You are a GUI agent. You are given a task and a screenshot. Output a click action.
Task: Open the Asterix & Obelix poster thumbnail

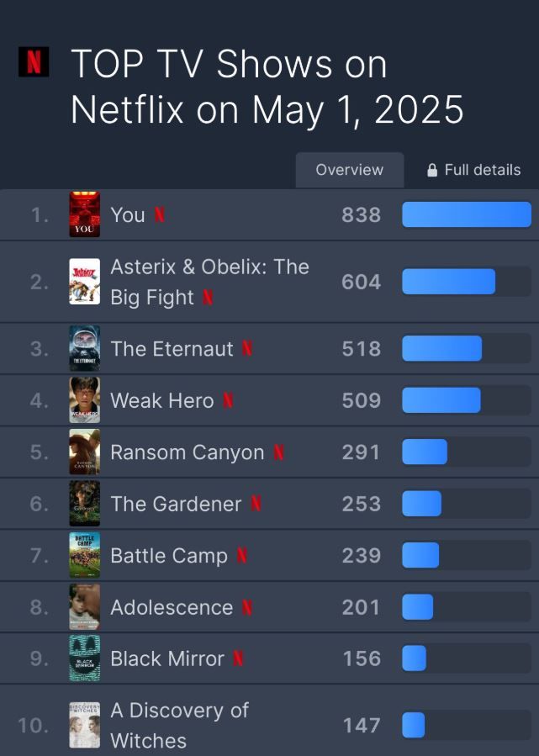pyautogui.click(x=84, y=282)
